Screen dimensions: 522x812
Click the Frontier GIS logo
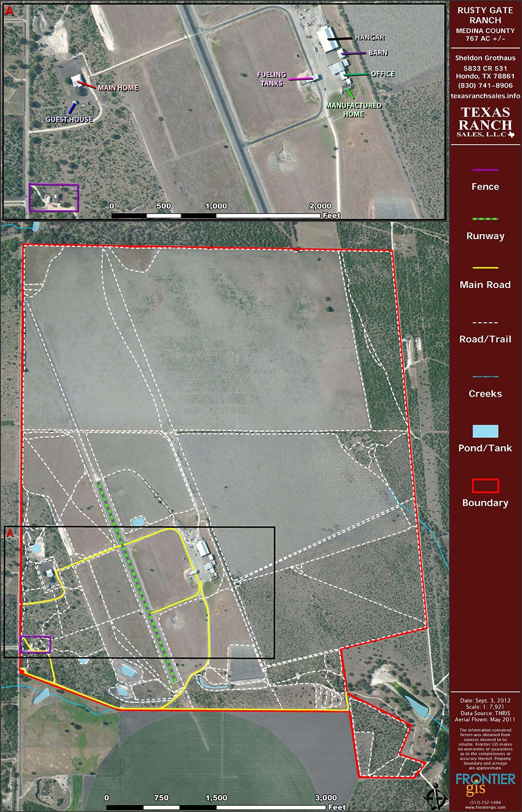coord(485,785)
